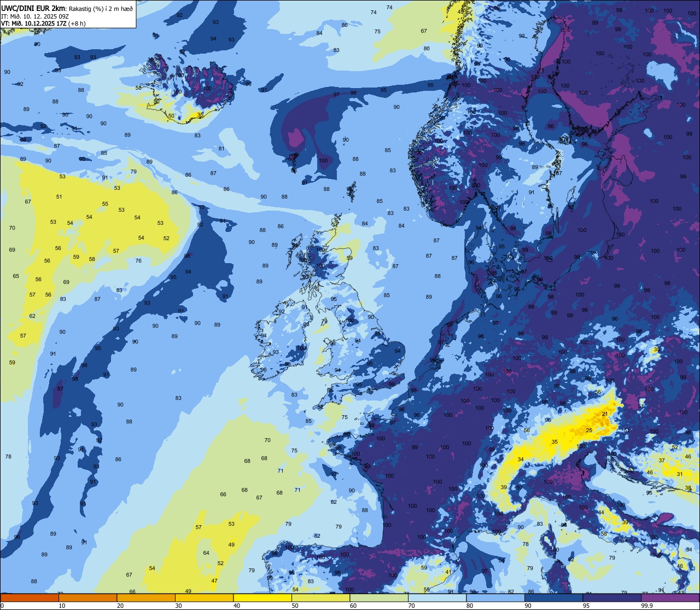Click the 50–60% yellow-green legend swatch

click(x=320, y=597)
